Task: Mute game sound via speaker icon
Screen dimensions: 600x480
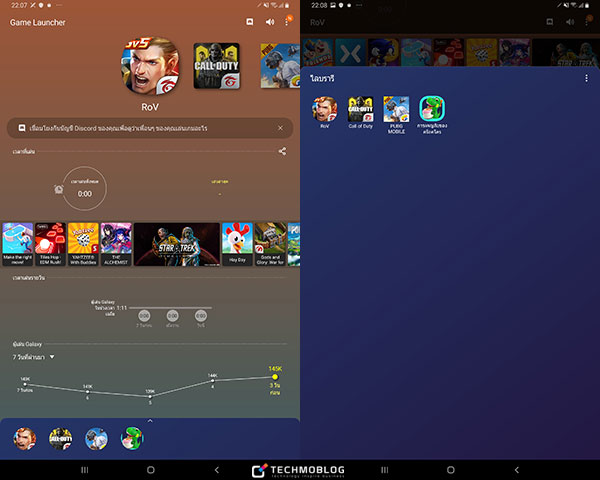Action: tap(270, 22)
